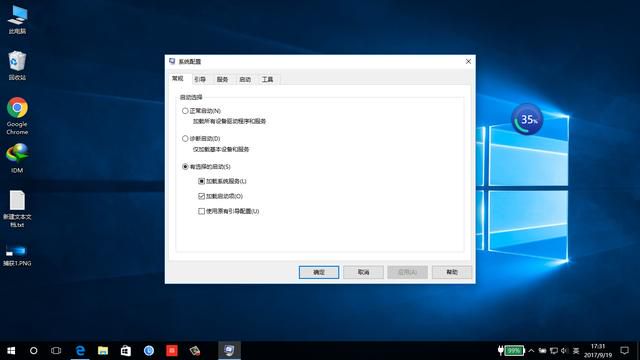Viewport: 640px width, 360px height.
Task: Expand the hidden tray icons chevron
Action: point(531,351)
